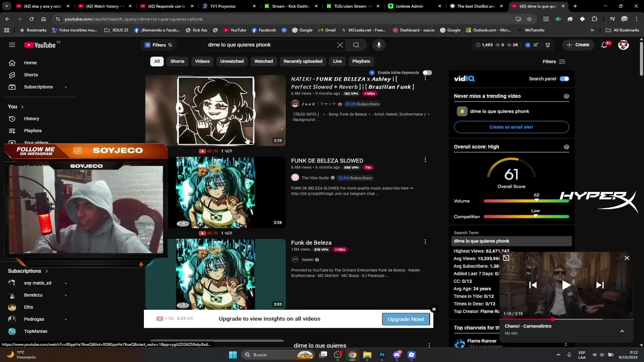644x362 pixels.
Task: Open Photoshop from the taskbar
Action: [382, 354]
